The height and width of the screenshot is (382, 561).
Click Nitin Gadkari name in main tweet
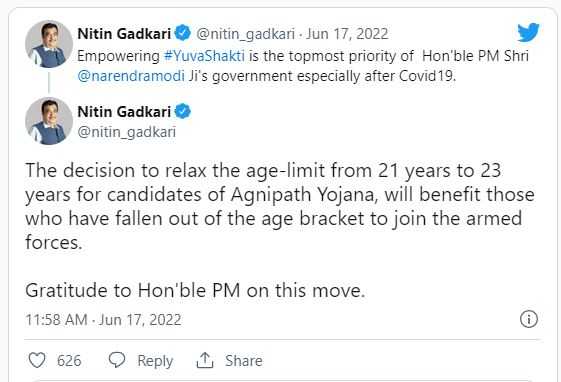(124, 112)
